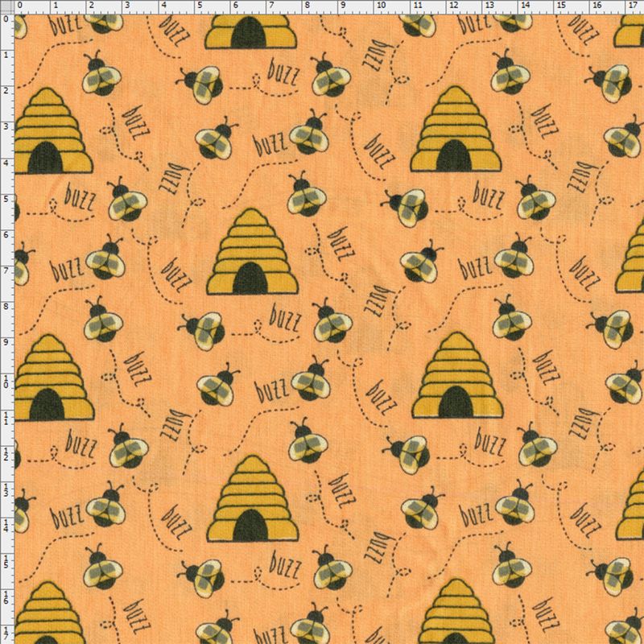Click the 10 mark on the vertical ruler
Viewport: 644px width, 644px height.
[x=6, y=382]
